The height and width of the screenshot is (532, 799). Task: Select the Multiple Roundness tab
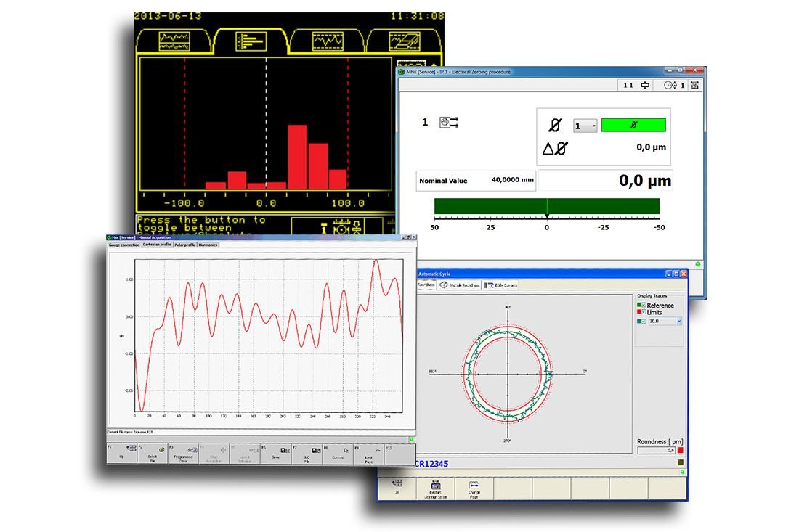tap(460, 285)
